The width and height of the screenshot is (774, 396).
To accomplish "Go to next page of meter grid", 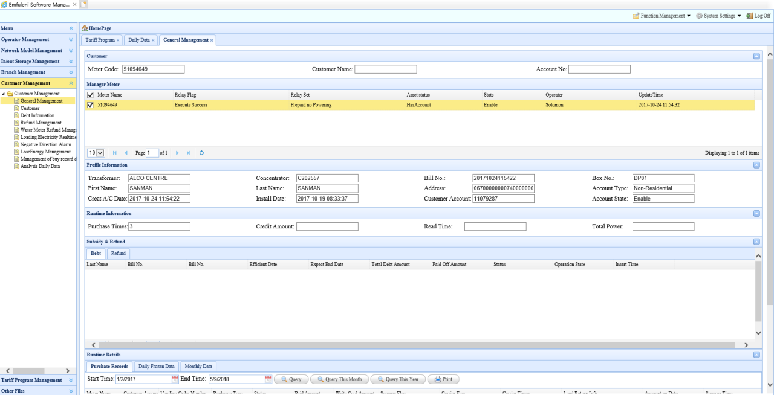I will (177, 153).
